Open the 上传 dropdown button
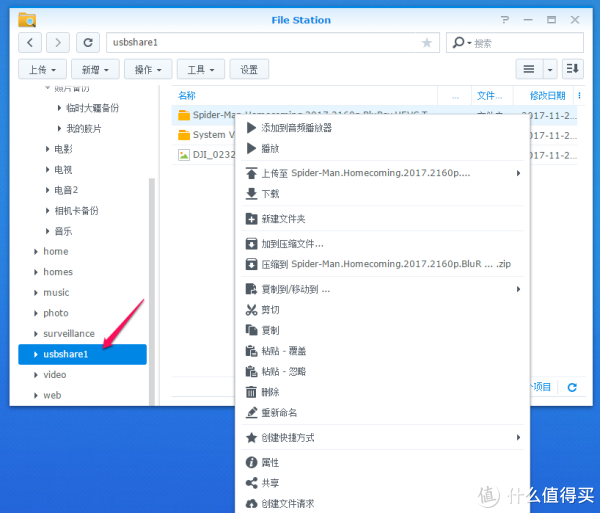This screenshot has height=513, width=600. (x=42, y=69)
